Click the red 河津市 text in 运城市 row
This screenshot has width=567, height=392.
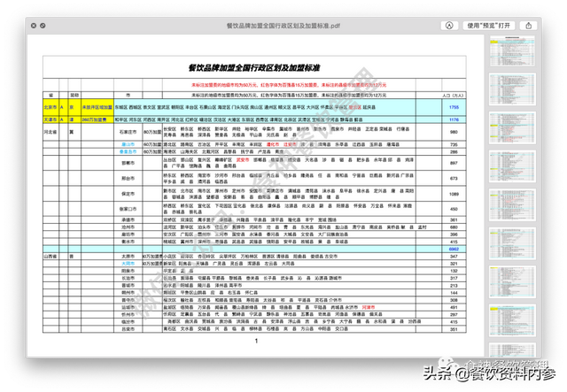[x=369, y=307]
